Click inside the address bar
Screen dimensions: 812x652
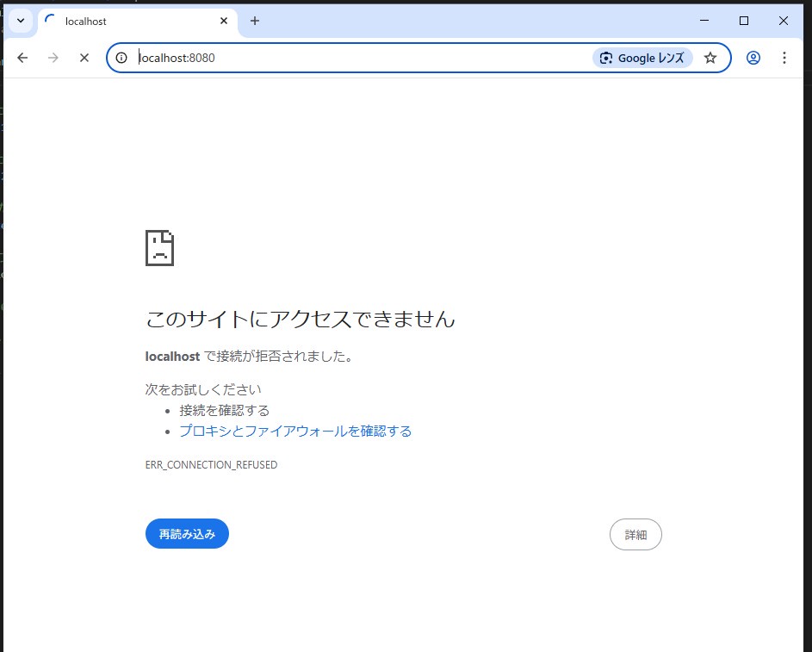coord(258,57)
